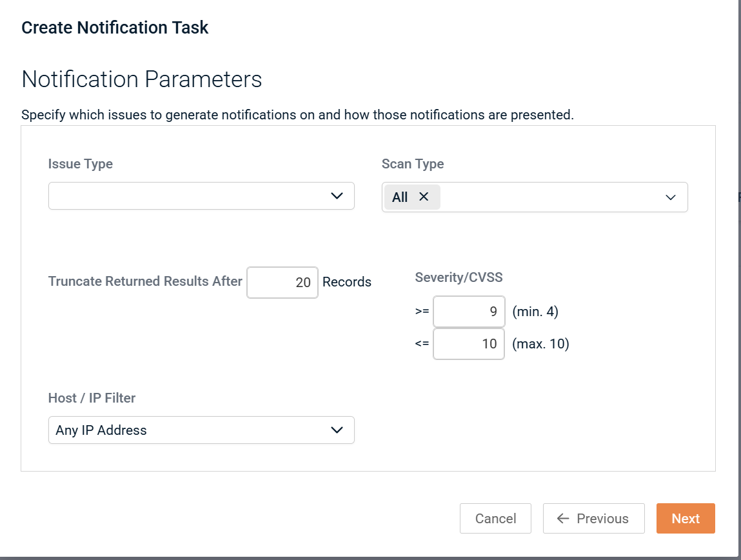The height and width of the screenshot is (560, 741).
Task: Click the "Severity/CVSS" section label
Action: pos(459,277)
